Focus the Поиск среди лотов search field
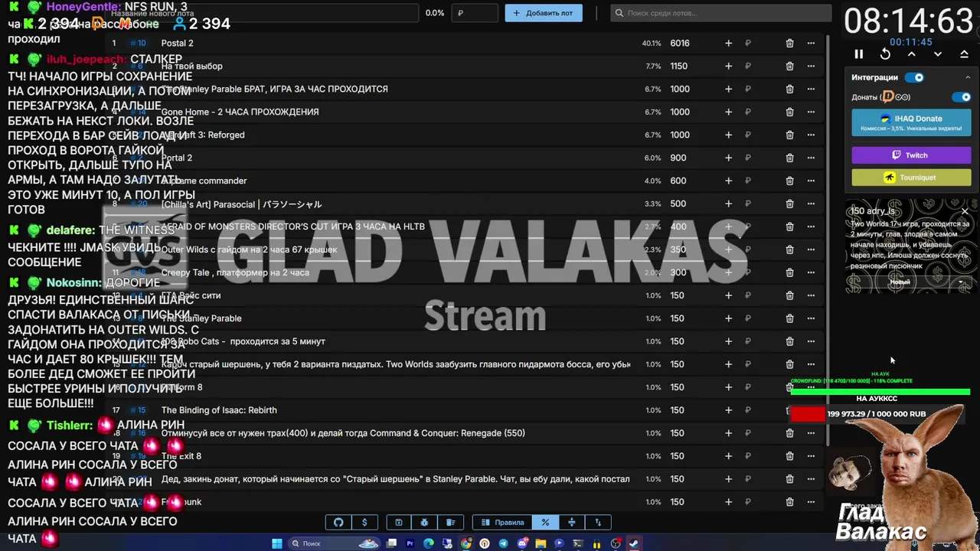This screenshot has width=980, height=551. coord(721,13)
